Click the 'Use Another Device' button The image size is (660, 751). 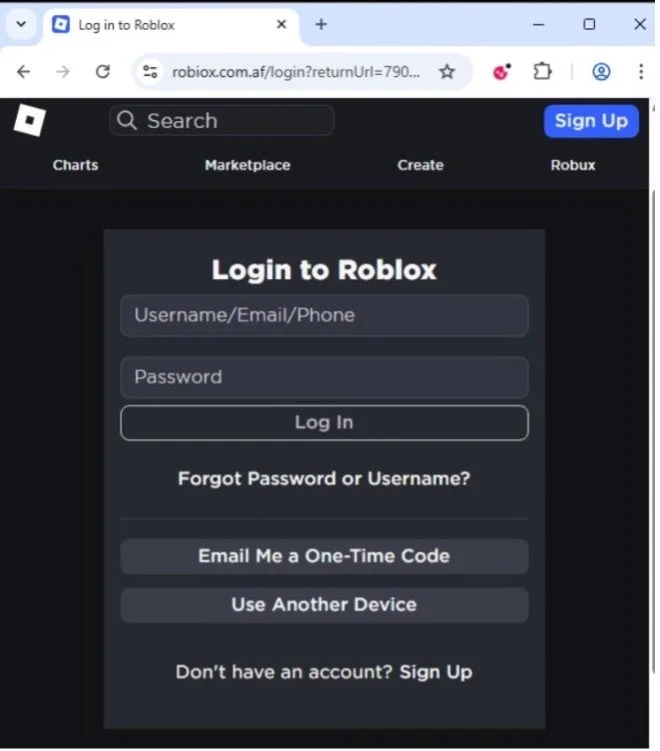[x=324, y=605]
